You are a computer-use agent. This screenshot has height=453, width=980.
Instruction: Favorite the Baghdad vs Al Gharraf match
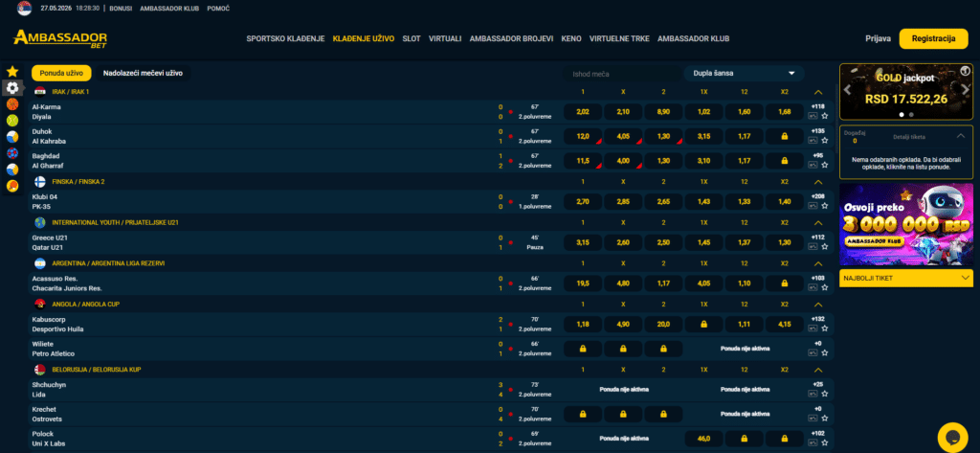(x=824, y=165)
